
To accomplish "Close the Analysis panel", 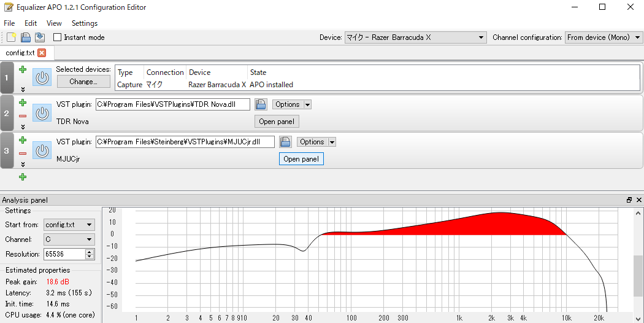I will 638,200.
